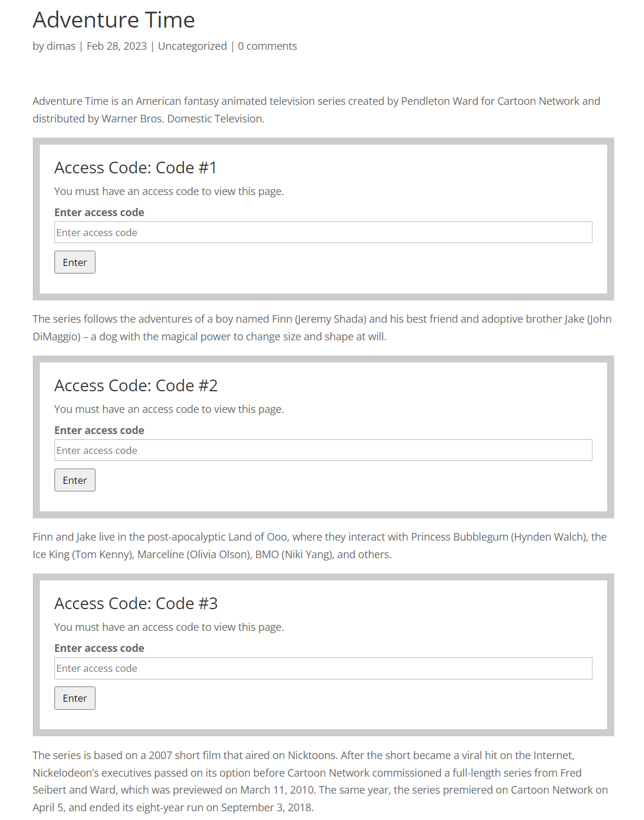Viewport: 644px width, 820px height.
Task: Click the dimas author link
Action: click(x=61, y=46)
